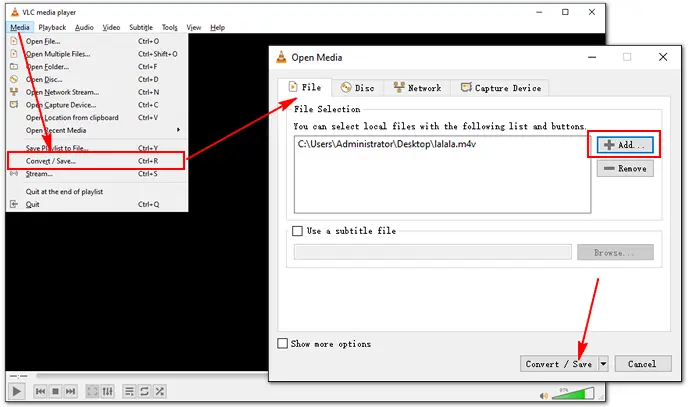Select lalala.m4v path in file list
This screenshot has width=700, height=407.
click(x=387, y=144)
